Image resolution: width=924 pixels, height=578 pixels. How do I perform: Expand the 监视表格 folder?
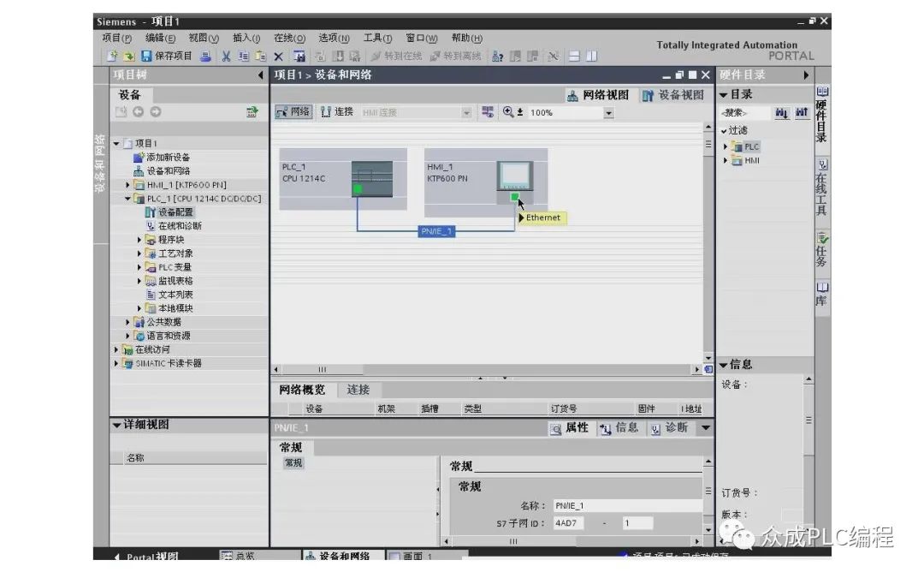(x=139, y=281)
